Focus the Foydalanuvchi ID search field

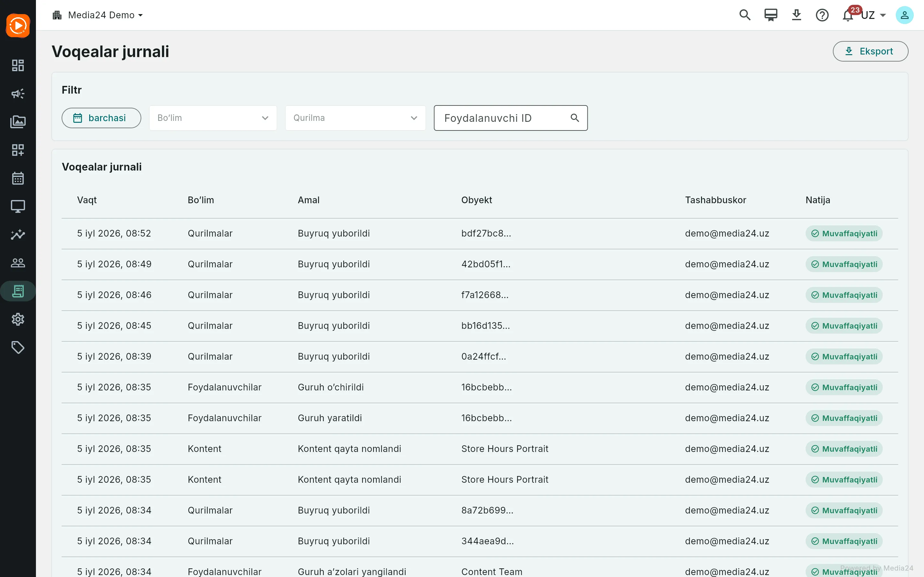point(510,118)
